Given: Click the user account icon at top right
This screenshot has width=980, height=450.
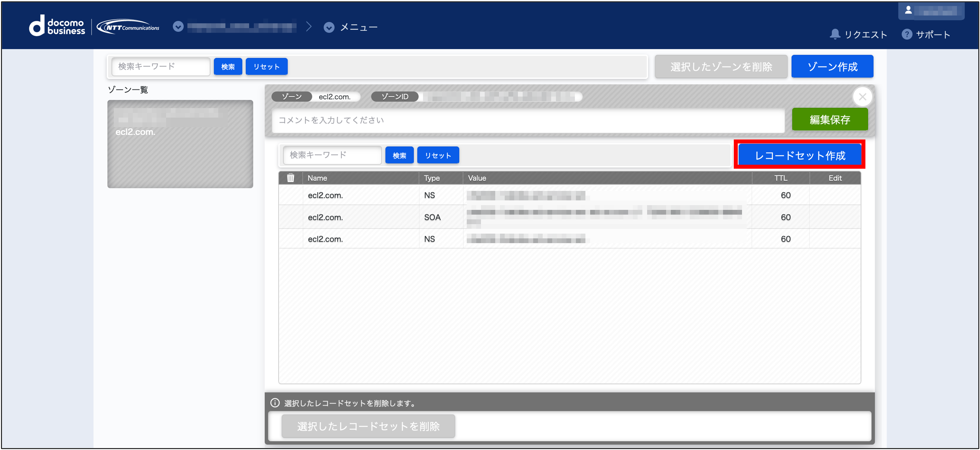Looking at the screenshot, I should (908, 10).
